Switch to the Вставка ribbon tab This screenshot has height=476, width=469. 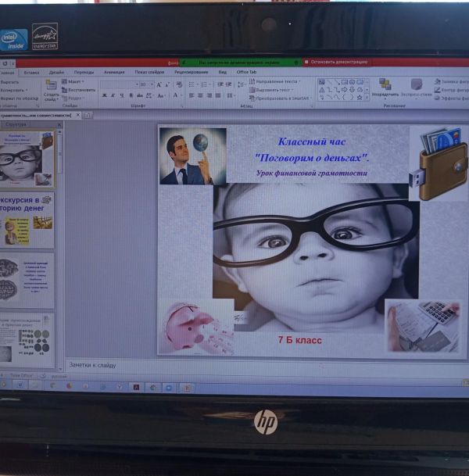coord(31,72)
